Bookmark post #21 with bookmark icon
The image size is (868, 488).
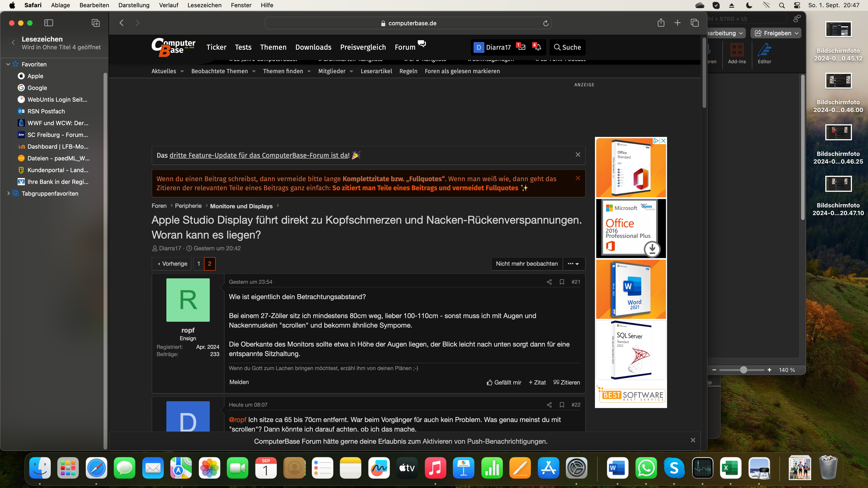click(x=562, y=282)
